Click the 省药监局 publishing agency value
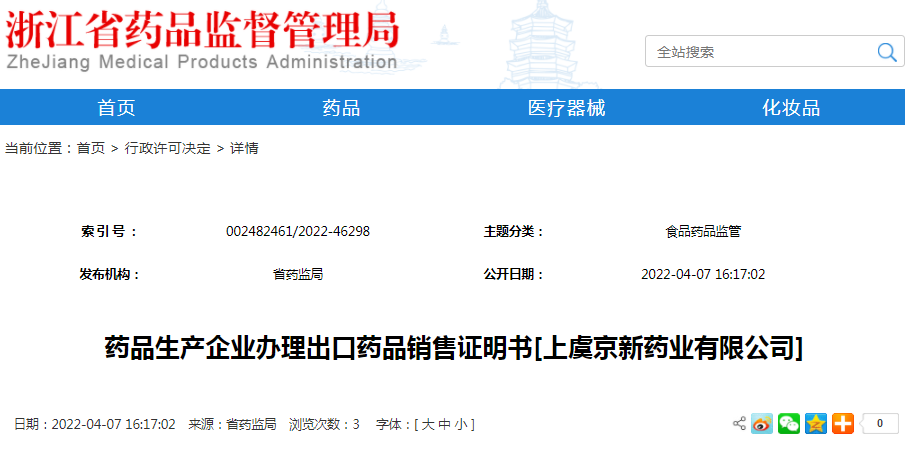The width and height of the screenshot is (905, 454). 298,274
